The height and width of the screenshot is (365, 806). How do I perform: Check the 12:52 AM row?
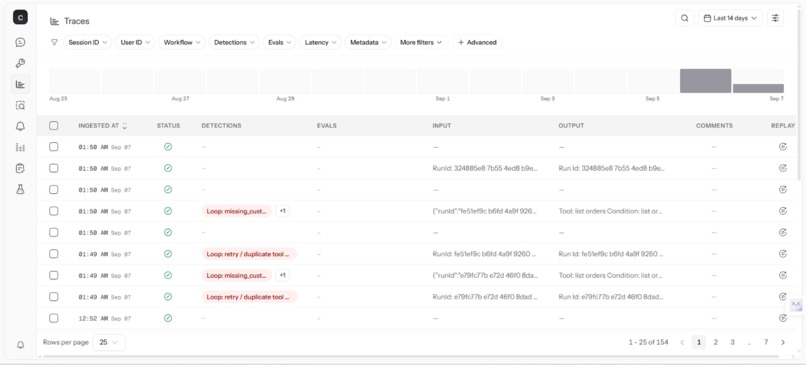tap(53, 318)
